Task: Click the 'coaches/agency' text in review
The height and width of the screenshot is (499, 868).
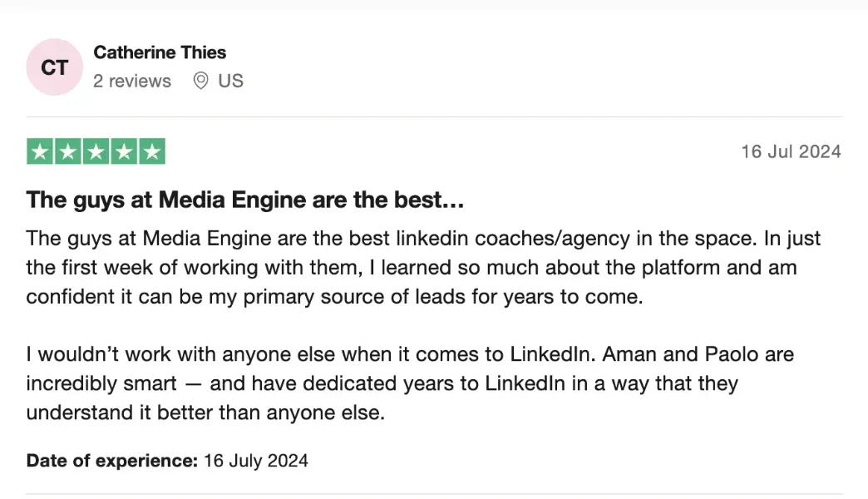Action: (552, 239)
